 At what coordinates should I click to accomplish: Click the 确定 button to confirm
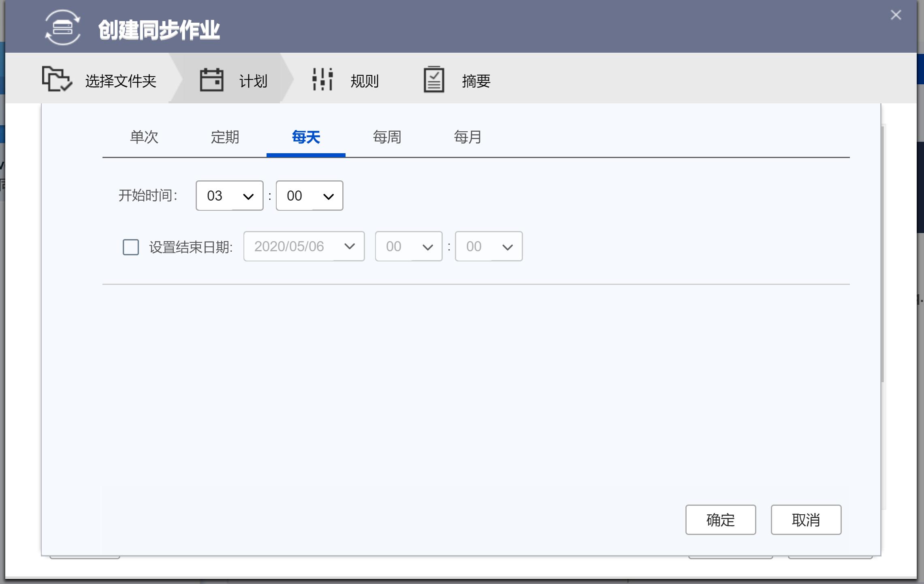(720, 520)
